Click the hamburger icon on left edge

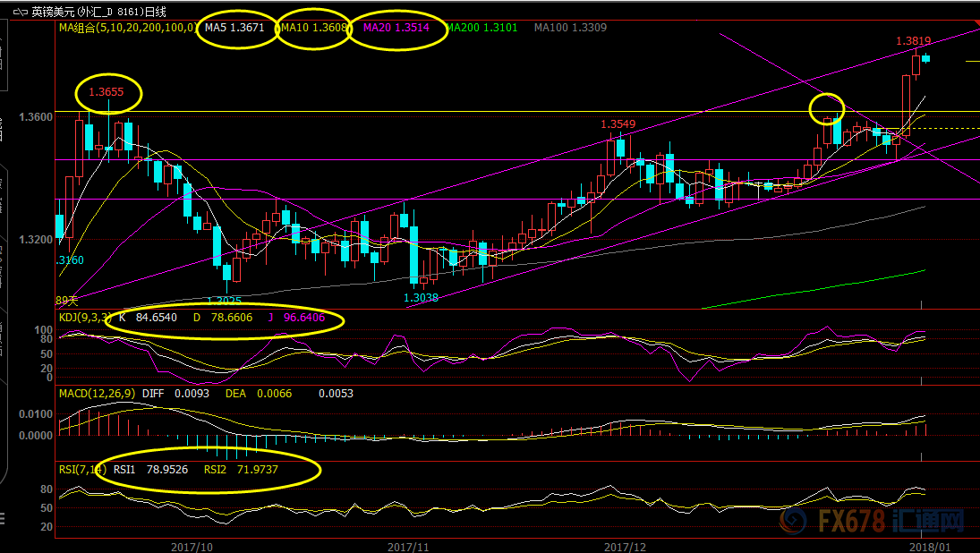(4, 518)
